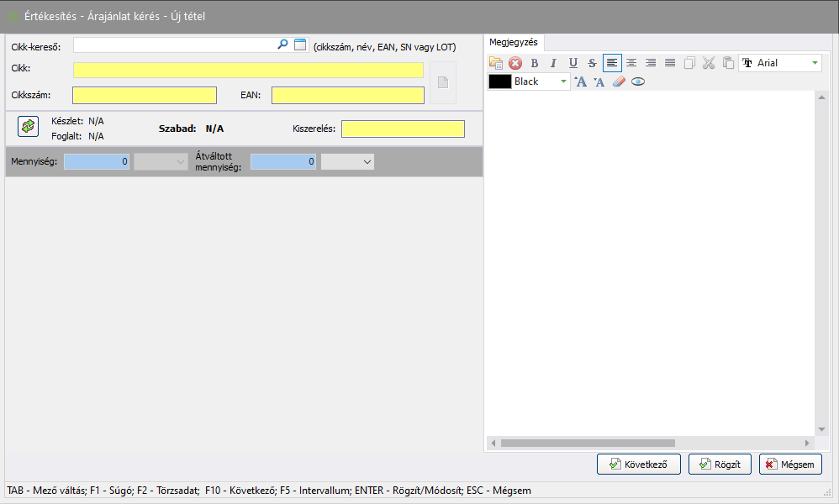The image size is (839, 504).
Task: Toggle bold formatting
Action: 535,63
